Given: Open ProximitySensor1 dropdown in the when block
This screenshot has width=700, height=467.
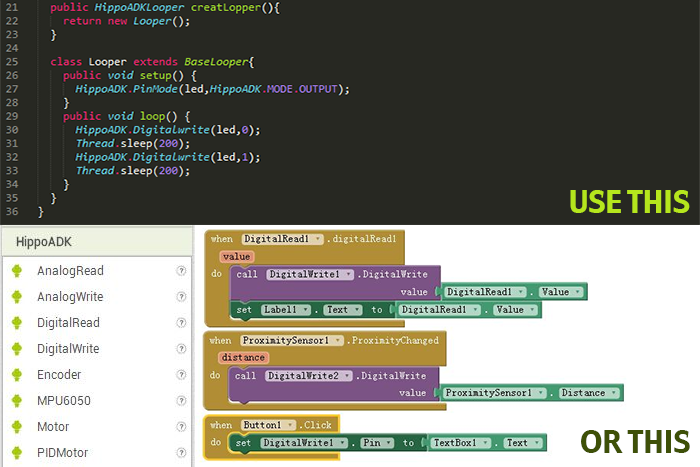Looking at the screenshot, I should (292, 340).
